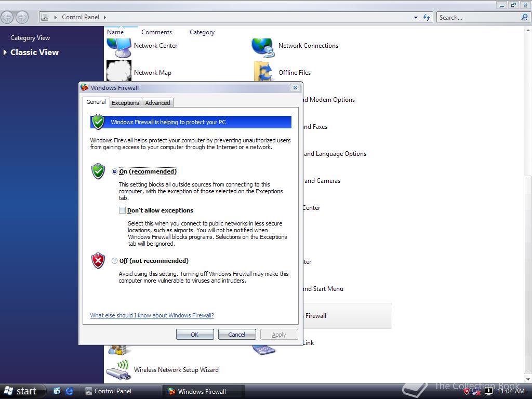532x399 pixels.
Task: Click the Back navigation arrow
Action: pyautogui.click(x=7, y=17)
